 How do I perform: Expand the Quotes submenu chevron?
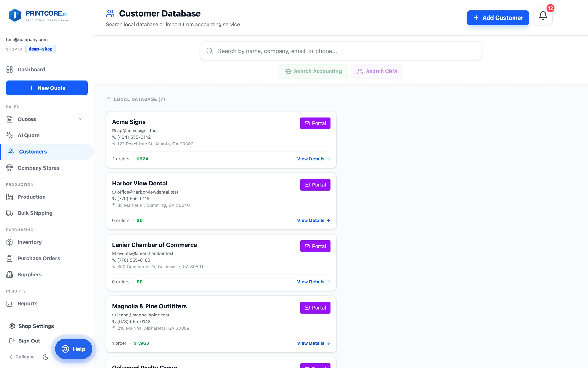click(x=80, y=119)
